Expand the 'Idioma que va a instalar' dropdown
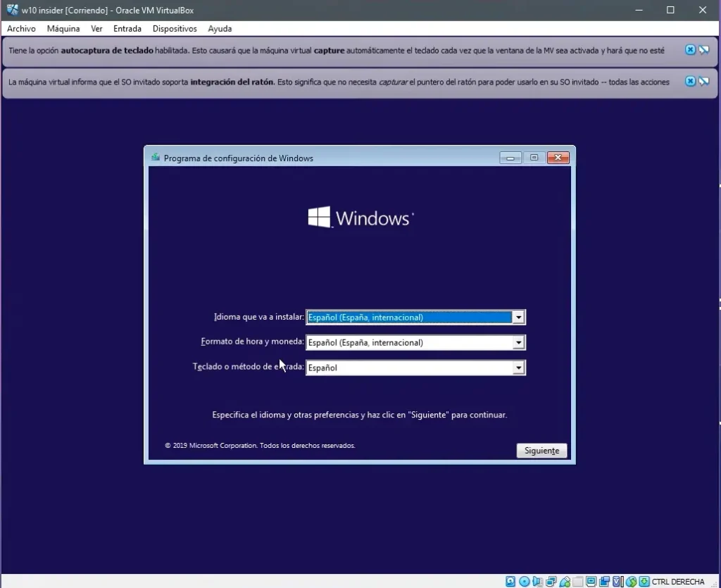721x588 pixels. click(x=518, y=317)
